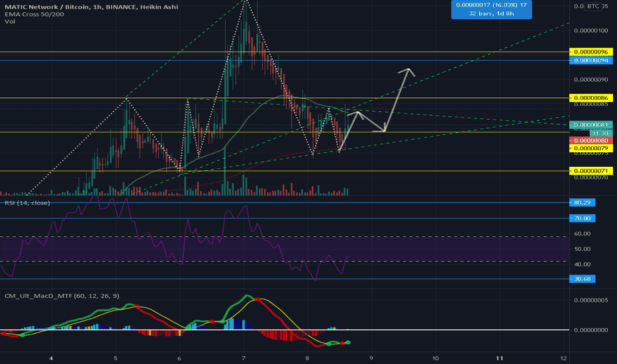
Task: Select the RSI 30.68 level label
Action: pos(583,279)
